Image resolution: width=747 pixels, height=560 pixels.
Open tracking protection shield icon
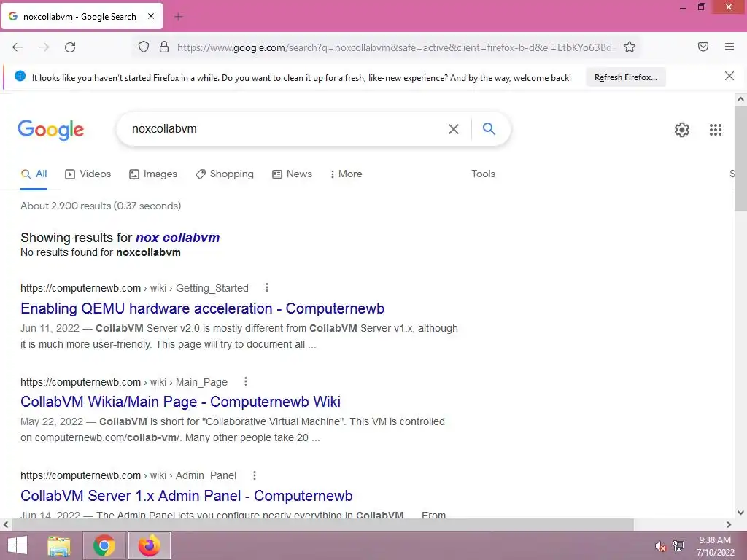(x=144, y=47)
